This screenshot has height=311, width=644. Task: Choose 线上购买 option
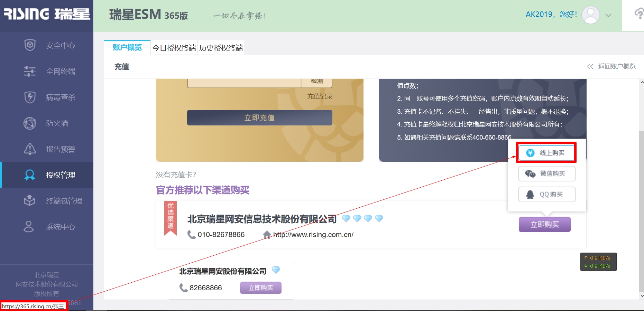[547, 153]
